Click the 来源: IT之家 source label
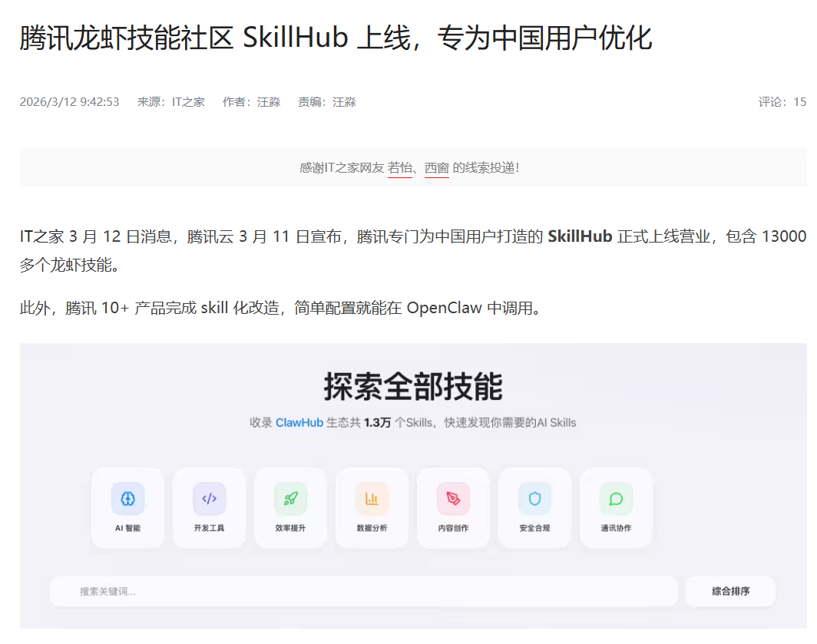This screenshot has width=817, height=644. point(171,102)
